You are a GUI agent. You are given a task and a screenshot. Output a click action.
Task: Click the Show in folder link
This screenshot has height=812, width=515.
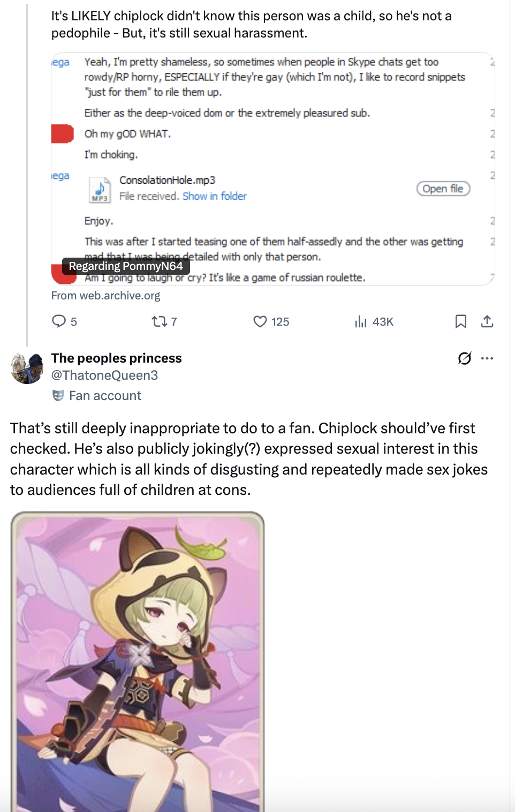coord(215,196)
